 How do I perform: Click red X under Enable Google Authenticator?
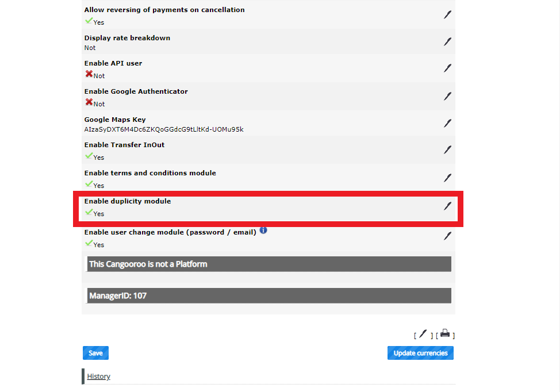coord(89,102)
